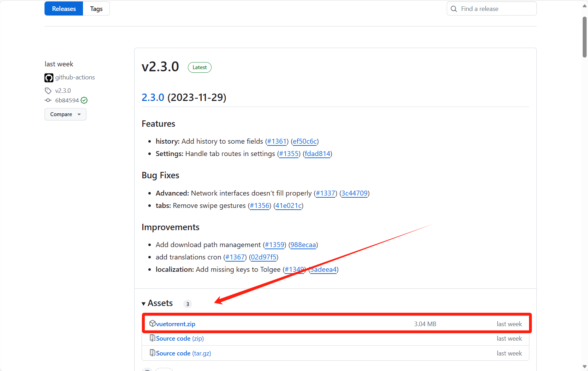Click the v2.3.0 tag icon

tap(48, 91)
